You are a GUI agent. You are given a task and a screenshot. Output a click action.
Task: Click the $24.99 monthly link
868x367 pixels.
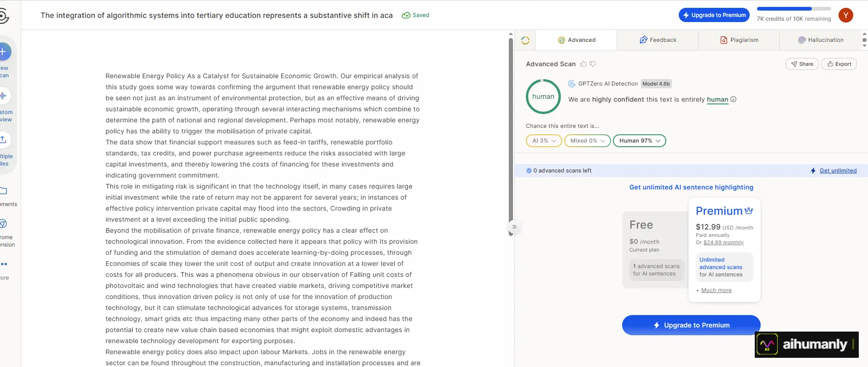click(x=723, y=242)
